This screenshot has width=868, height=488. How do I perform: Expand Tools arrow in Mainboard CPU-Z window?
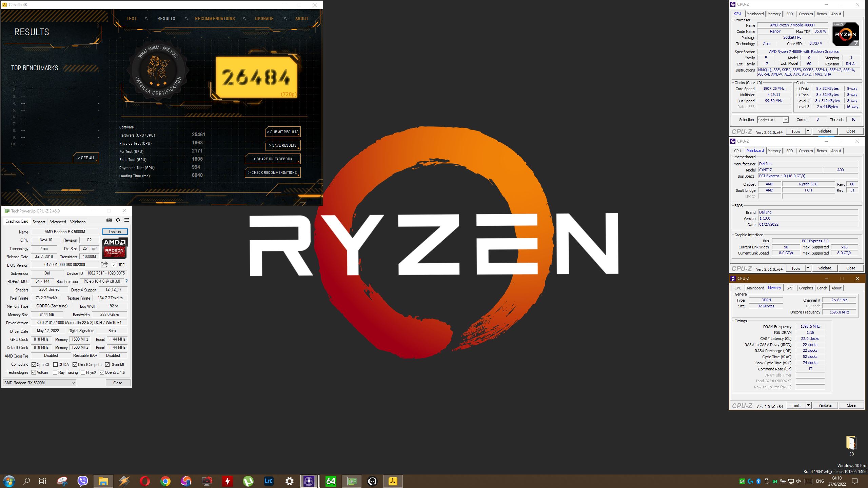(x=808, y=268)
